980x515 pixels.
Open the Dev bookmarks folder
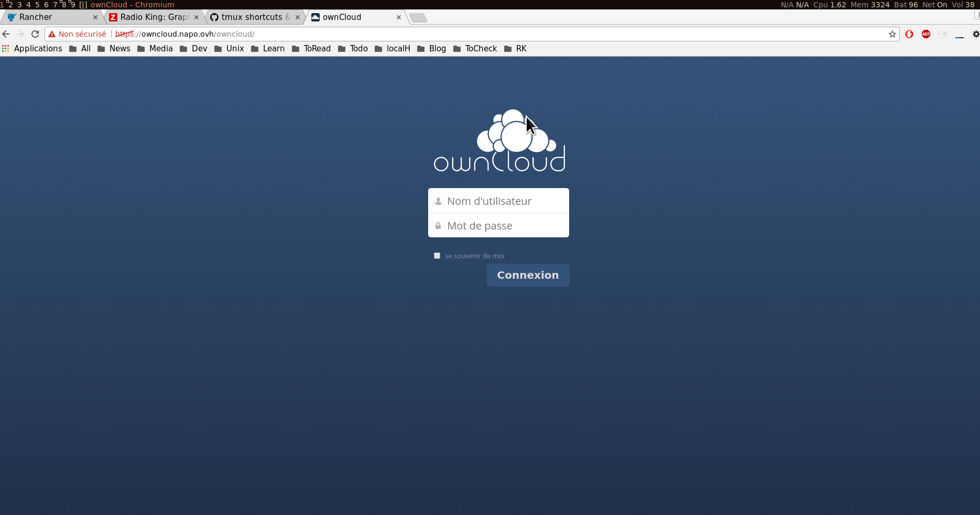pyautogui.click(x=193, y=49)
